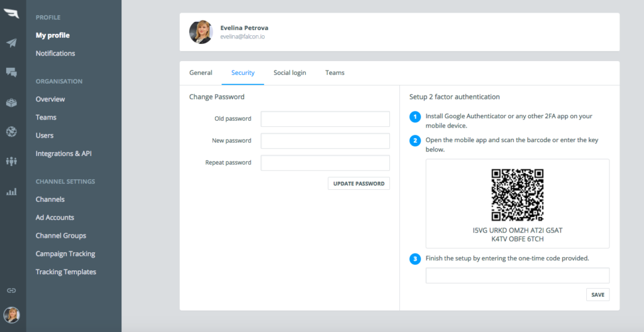This screenshot has height=332, width=644.
Task: Open organisation Teams page
Action: coord(46,117)
